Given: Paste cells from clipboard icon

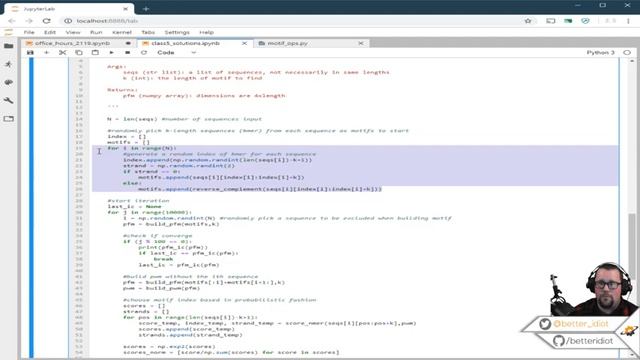Looking at the screenshot, I should 95,53.
